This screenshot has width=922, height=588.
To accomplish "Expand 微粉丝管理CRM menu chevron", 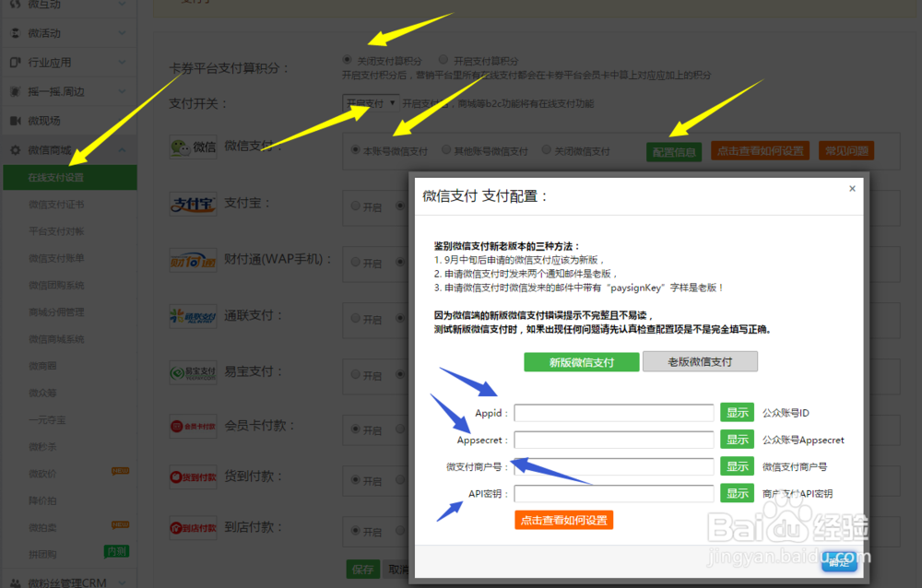I will coord(123,582).
